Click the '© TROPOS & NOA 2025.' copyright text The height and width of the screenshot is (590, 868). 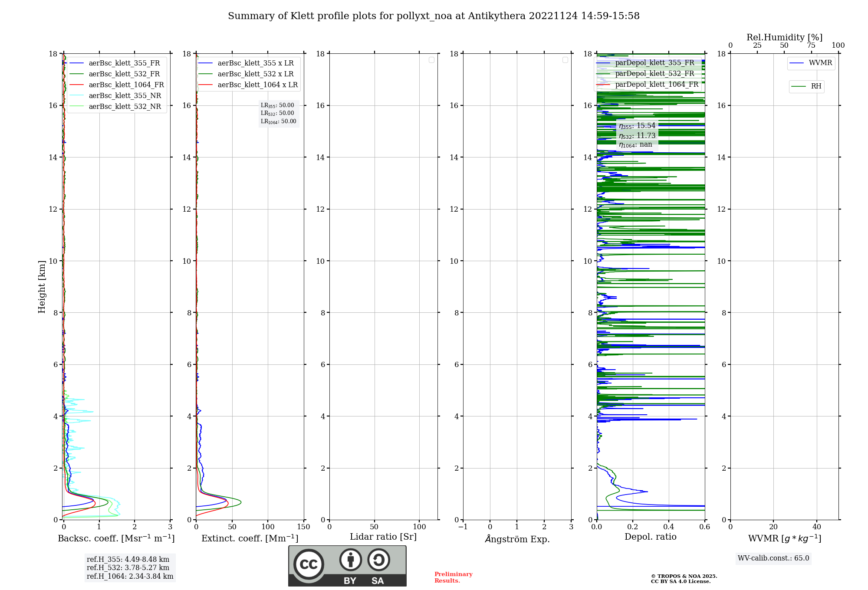coord(684,576)
